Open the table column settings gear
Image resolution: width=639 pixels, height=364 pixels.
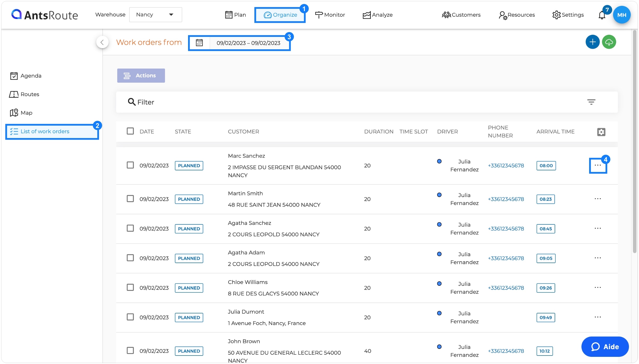point(601,132)
